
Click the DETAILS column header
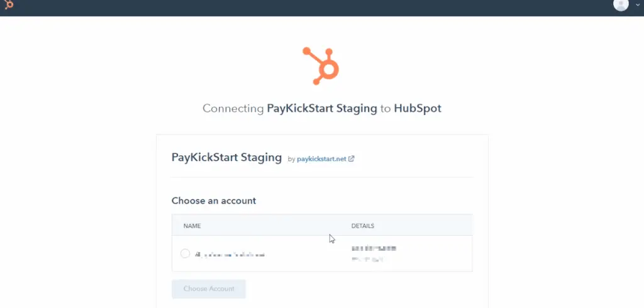coord(363,226)
